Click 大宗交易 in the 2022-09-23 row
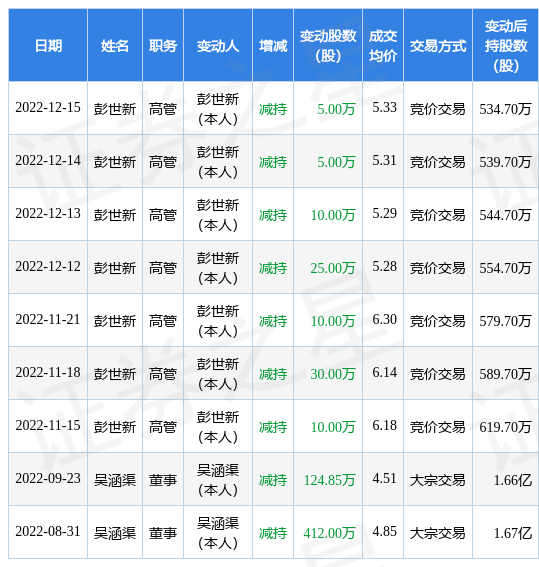Screen dimensions: 539x567 click(438, 480)
